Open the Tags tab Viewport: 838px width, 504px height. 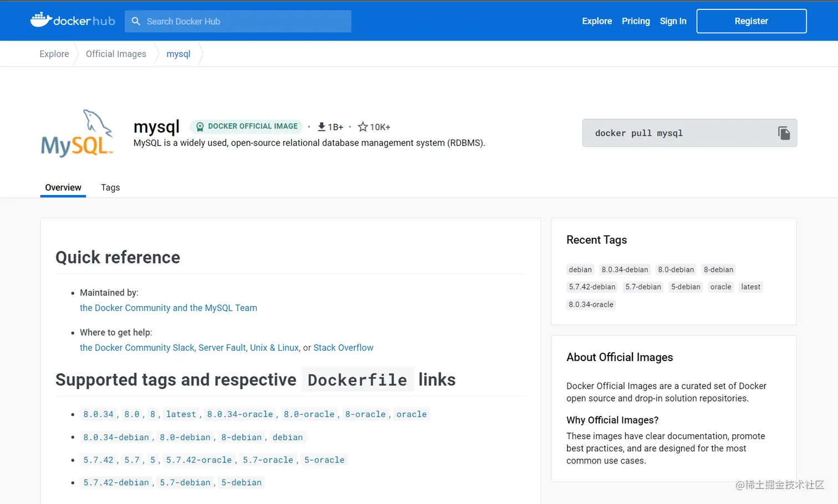click(x=110, y=187)
